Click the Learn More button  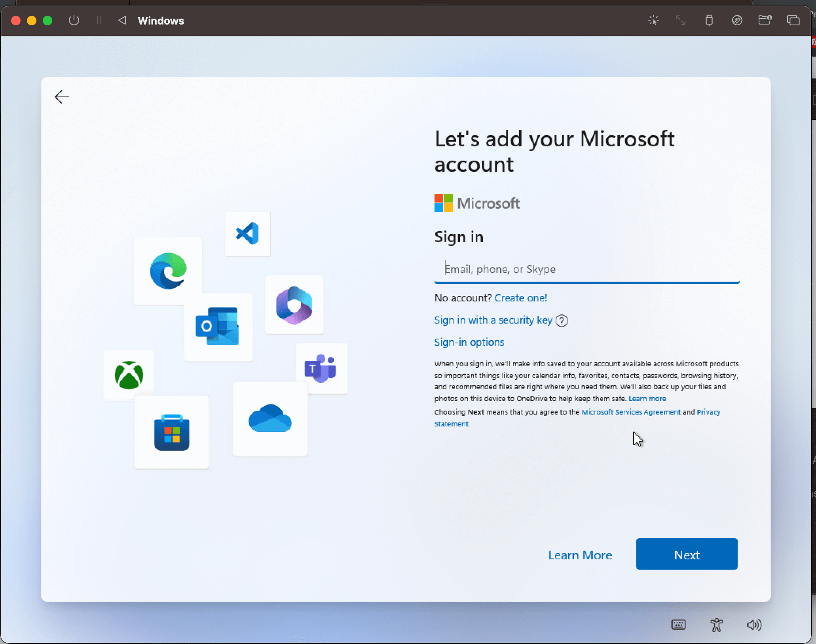click(580, 555)
